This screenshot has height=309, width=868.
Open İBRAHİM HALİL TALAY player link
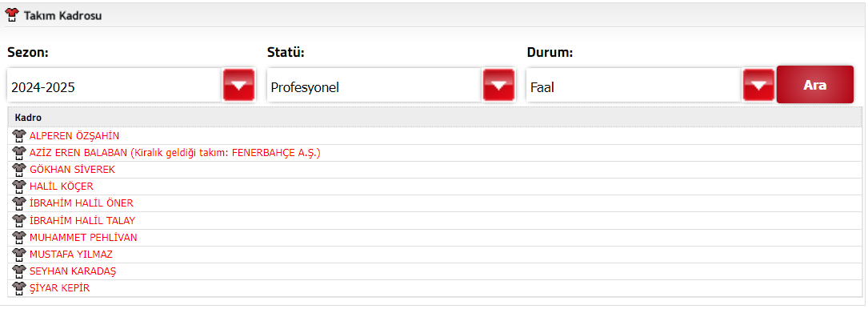pyautogui.click(x=82, y=220)
